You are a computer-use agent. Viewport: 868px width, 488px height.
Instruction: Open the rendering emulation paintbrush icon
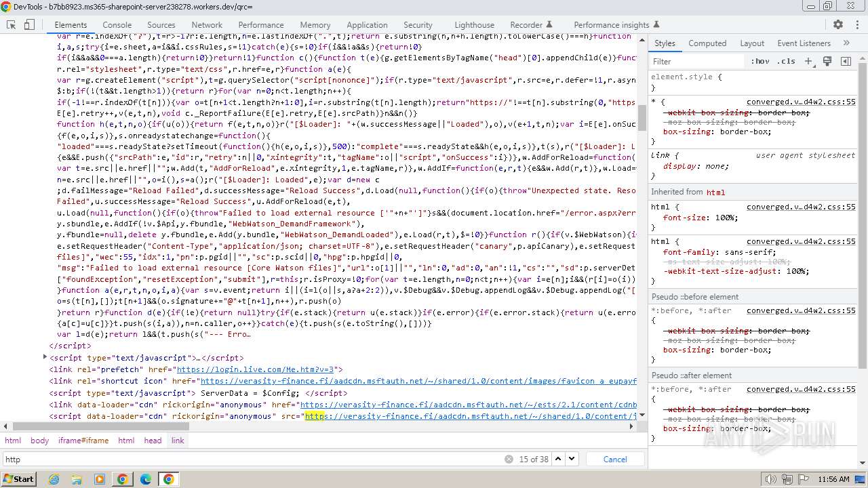(827, 61)
